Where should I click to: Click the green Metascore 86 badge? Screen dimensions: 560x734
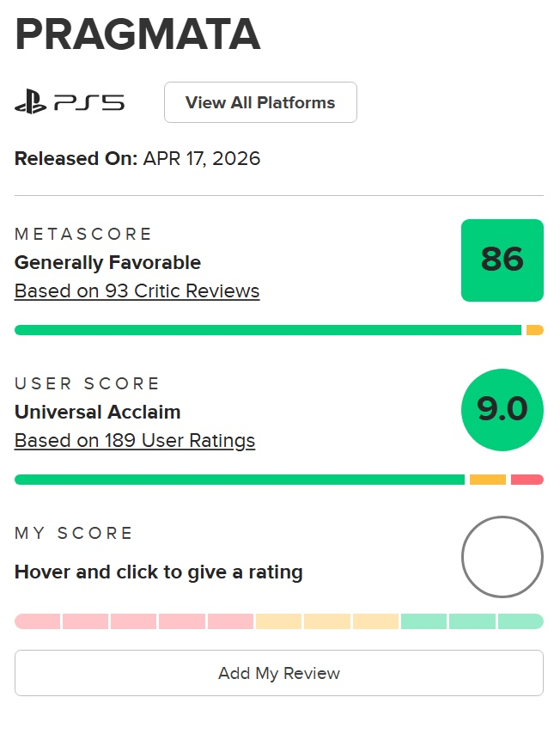[x=502, y=260]
